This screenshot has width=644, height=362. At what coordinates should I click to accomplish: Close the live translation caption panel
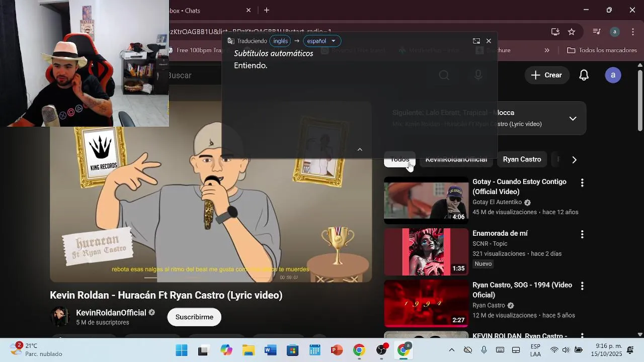(489, 41)
